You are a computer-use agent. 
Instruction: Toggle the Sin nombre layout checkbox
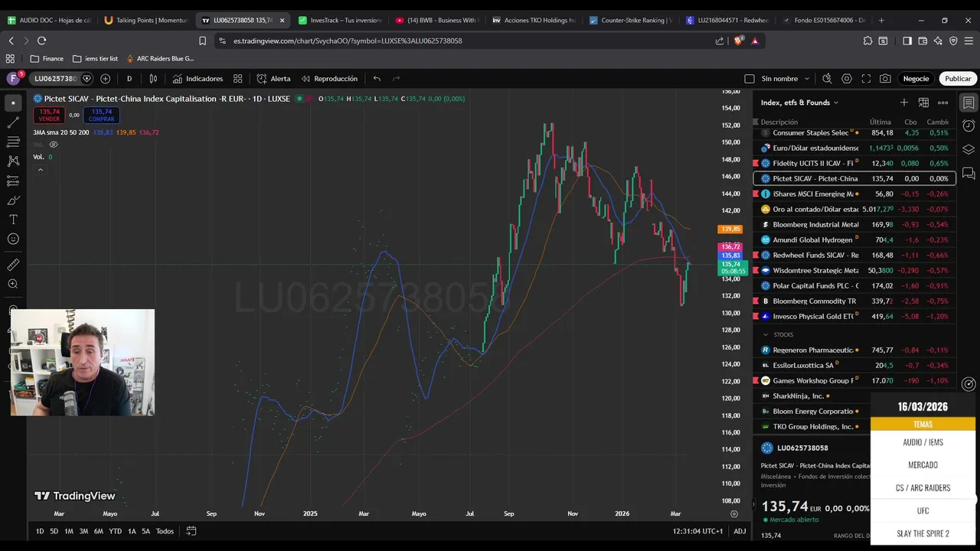click(x=750, y=79)
